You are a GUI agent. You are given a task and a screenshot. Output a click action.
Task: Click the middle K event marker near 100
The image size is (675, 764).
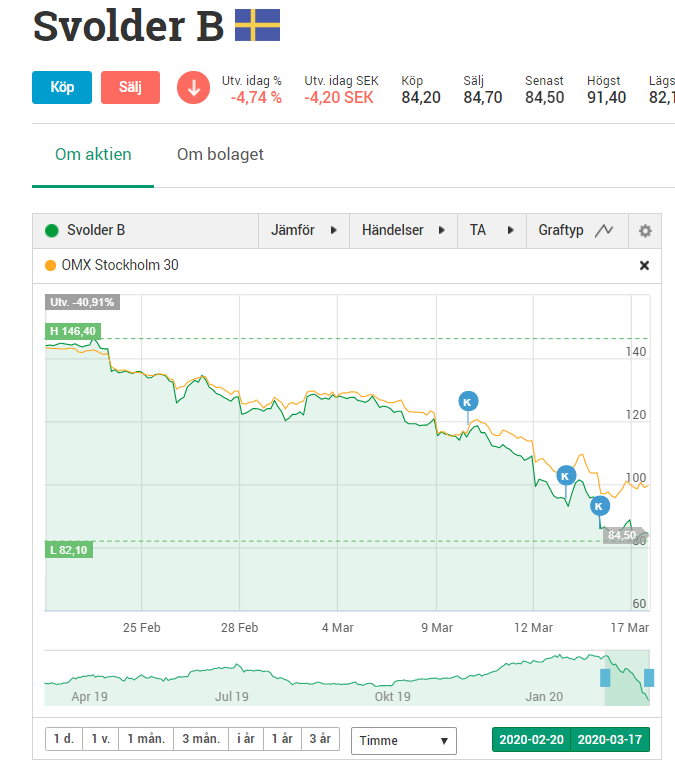click(x=566, y=476)
